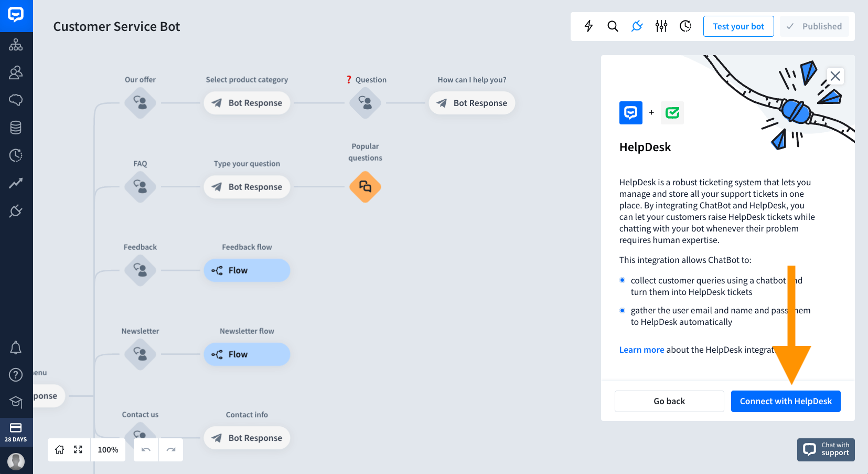Open the Reports trend icon in sidebar
This screenshot has height=474, width=868.
point(16,183)
